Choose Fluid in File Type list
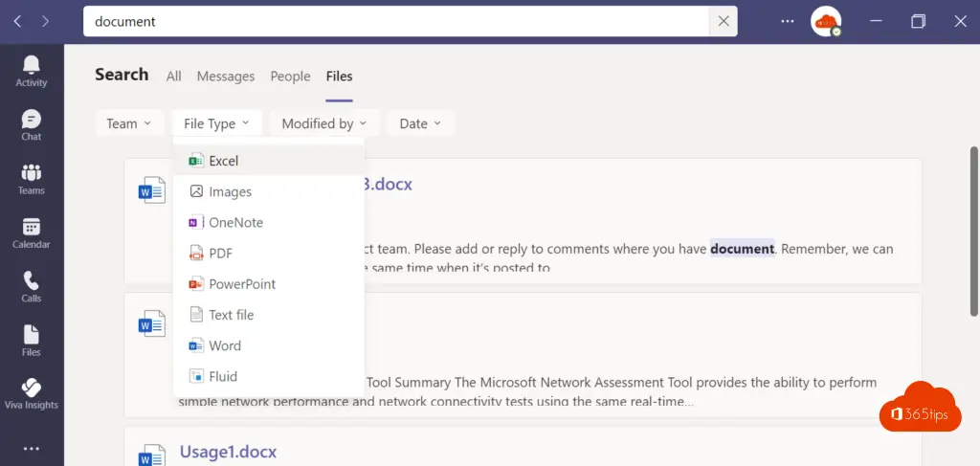 tap(269, 376)
